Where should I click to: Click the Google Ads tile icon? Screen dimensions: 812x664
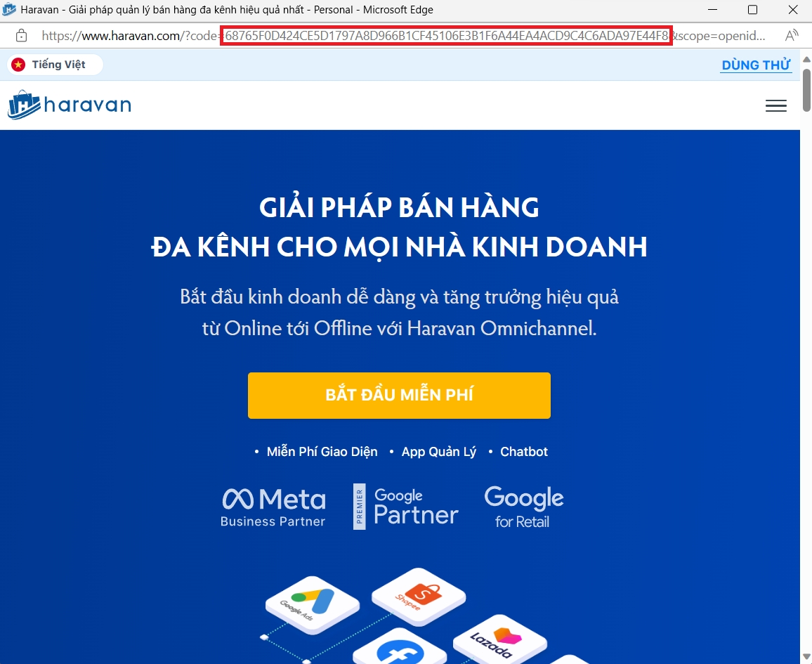pos(312,603)
